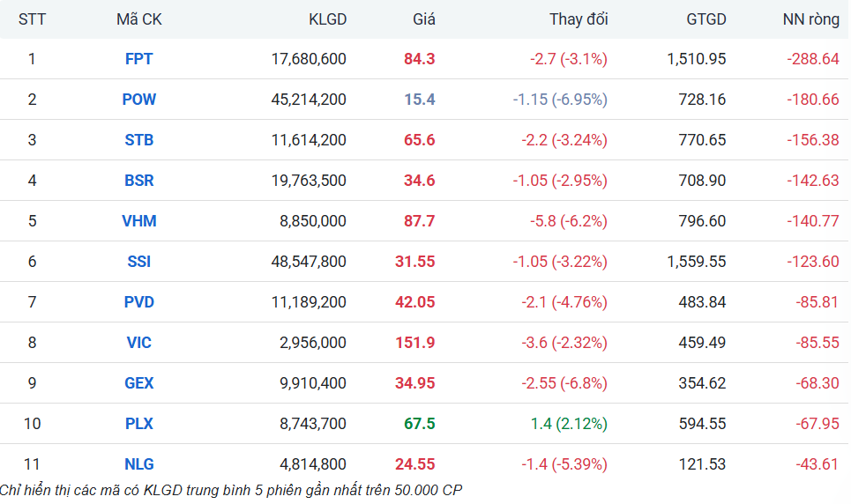Open the PVD stock code link

coord(139,301)
